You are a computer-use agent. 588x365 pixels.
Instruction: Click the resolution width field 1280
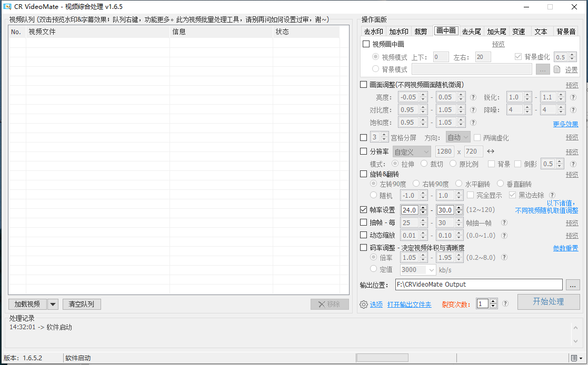click(x=444, y=151)
